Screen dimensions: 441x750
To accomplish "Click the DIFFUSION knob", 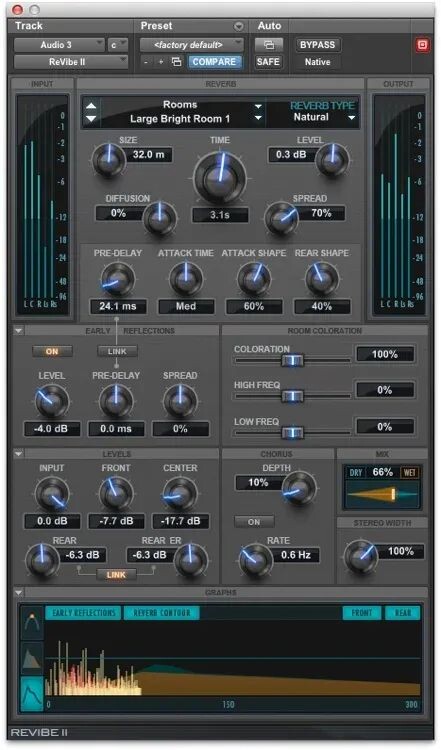I will 160,218.
